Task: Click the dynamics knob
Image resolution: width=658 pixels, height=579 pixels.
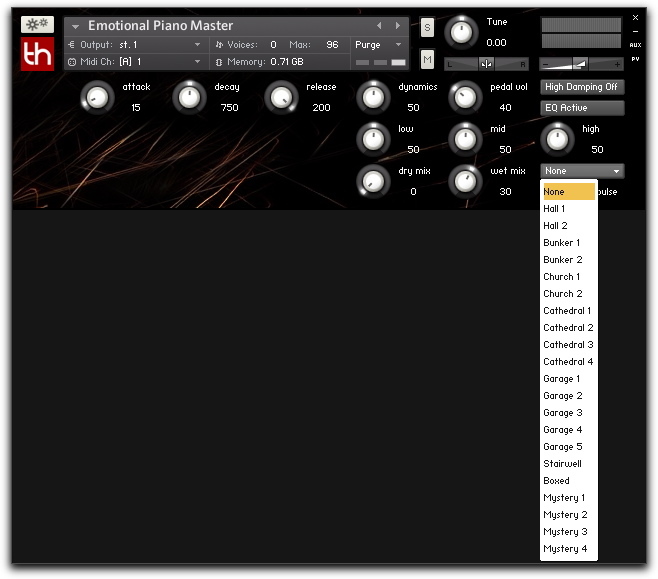Action: 373,97
